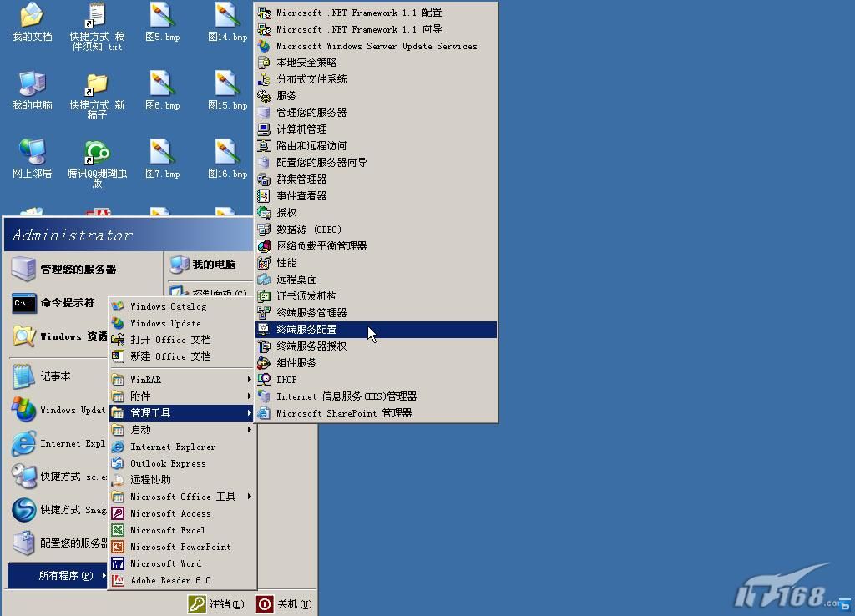This screenshot has width=855, height=616.
Task: Click the 关机 button
Action: point(285,603)
